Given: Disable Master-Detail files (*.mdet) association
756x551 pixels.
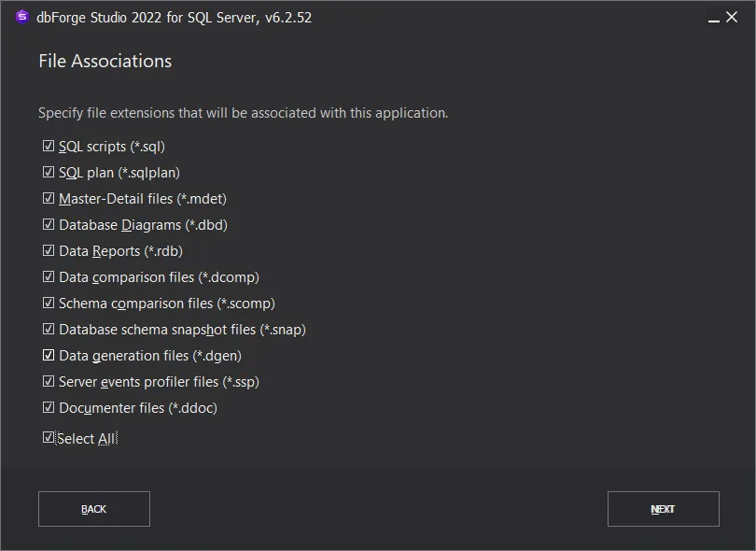Looking at the screenshot, I should tap(49, 199).
